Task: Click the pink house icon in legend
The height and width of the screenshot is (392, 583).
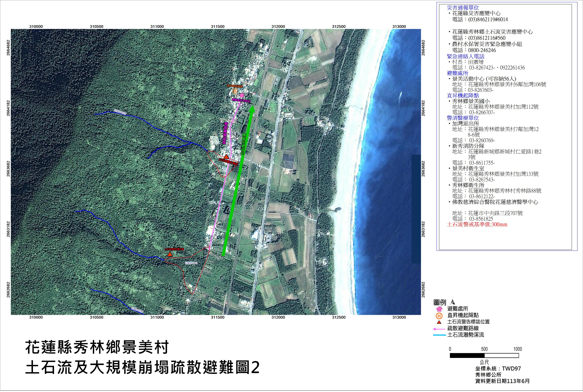Action: 439,309
